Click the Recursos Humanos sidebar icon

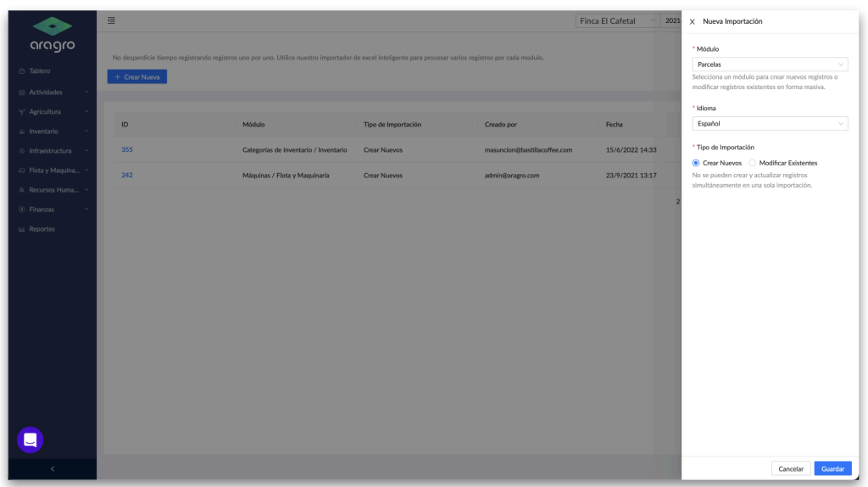click(x=21, y=190)
